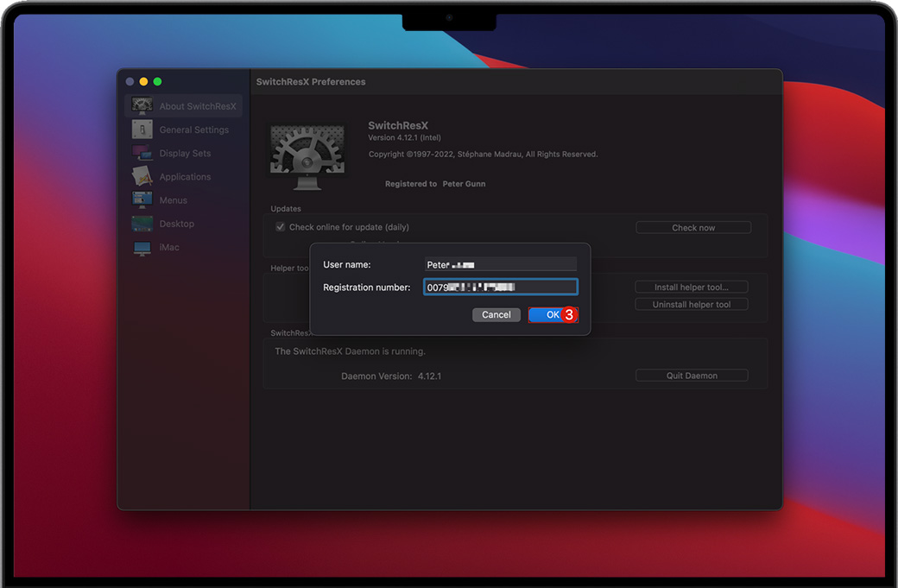898x588 pixels.
Task: Focus the User name field
Action: pyautogui.click(x=501, y=264)
